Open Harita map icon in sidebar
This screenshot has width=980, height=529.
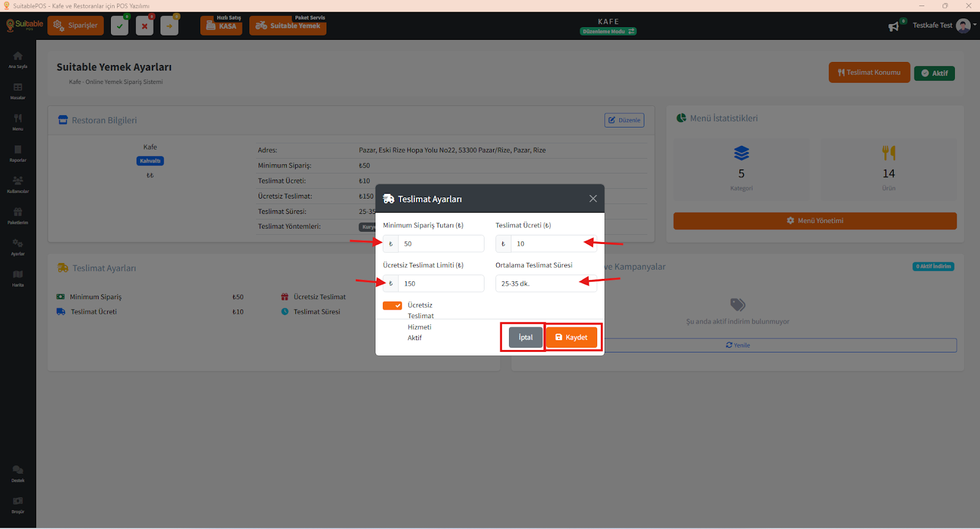[x=18, y=275]
